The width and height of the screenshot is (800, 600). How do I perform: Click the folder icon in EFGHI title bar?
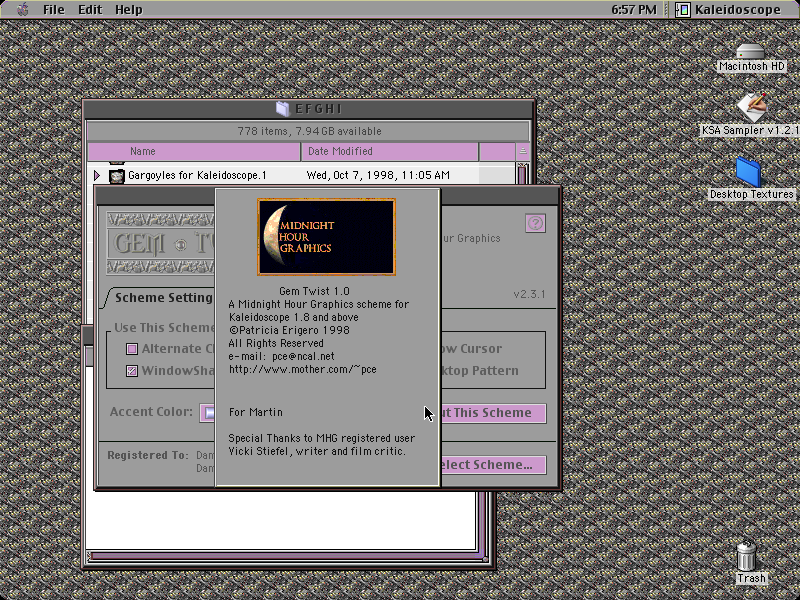tap(283, 109)
